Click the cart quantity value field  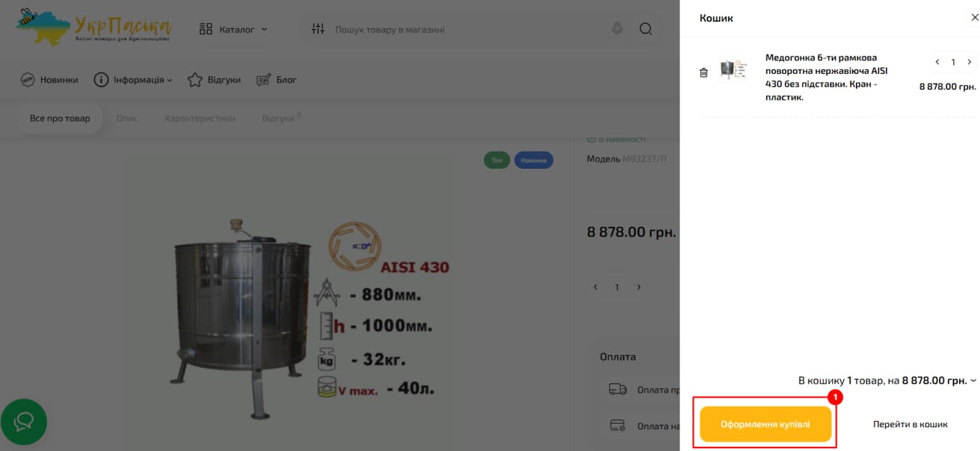953,62
